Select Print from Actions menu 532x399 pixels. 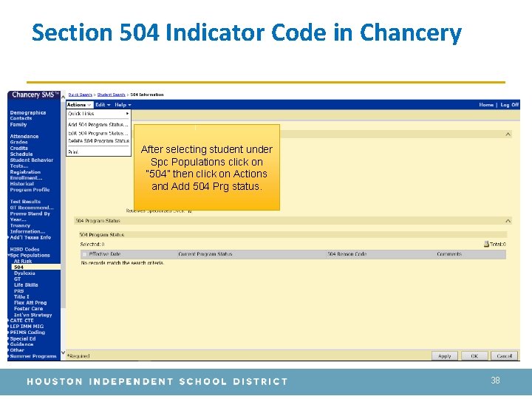coord(73,152)
